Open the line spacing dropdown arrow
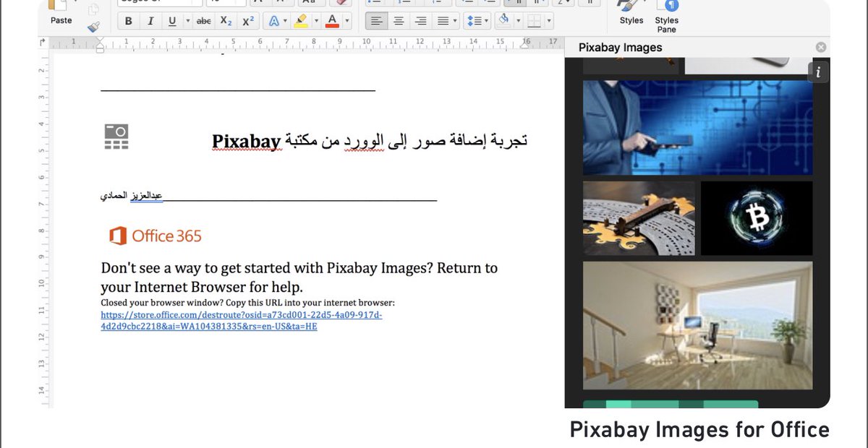The image size is (868, 448). coord(487,21)
